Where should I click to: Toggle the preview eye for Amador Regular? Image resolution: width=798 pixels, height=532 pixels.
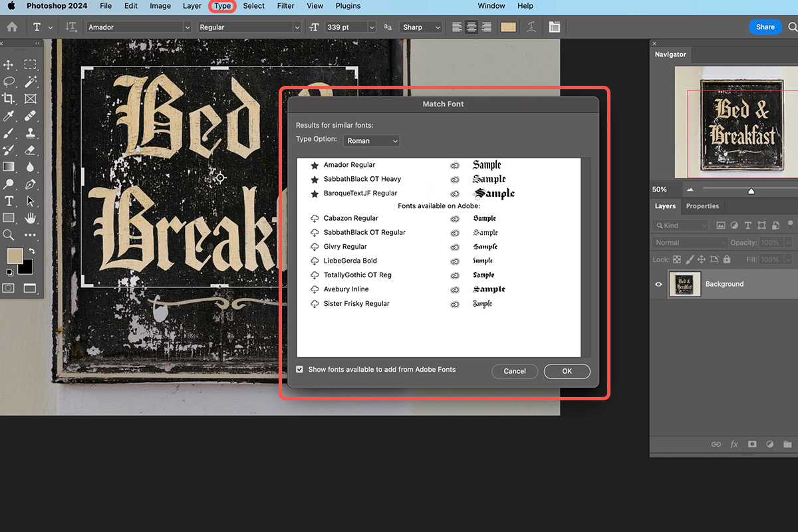(455, 165)
